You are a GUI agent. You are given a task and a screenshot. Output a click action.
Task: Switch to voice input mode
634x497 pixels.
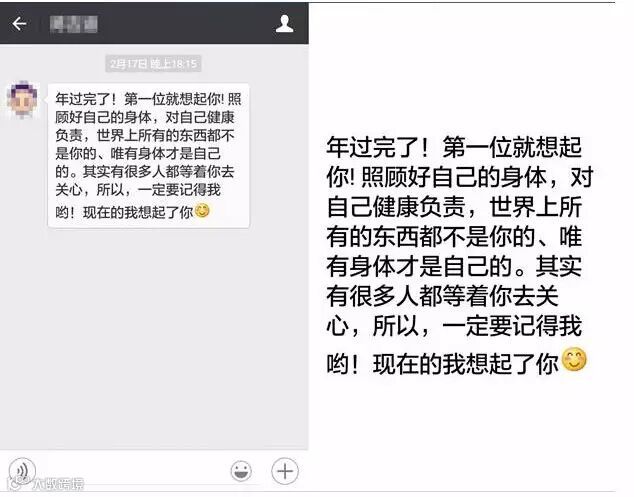tap(22, 470)
